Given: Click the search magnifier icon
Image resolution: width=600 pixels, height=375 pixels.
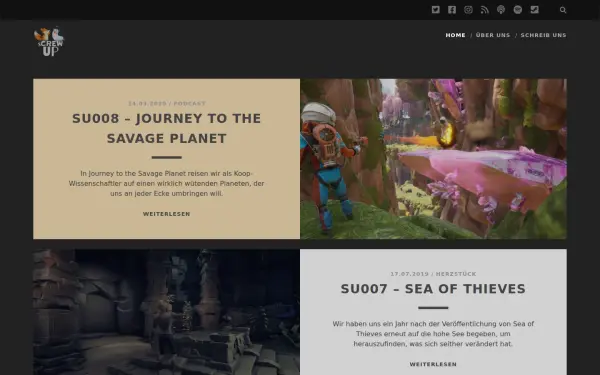Looking at the screenshot, I should click(x=563, y=10).
